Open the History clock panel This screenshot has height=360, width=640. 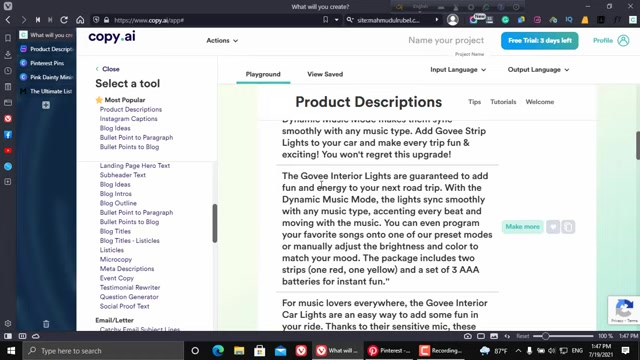point(8,71)
